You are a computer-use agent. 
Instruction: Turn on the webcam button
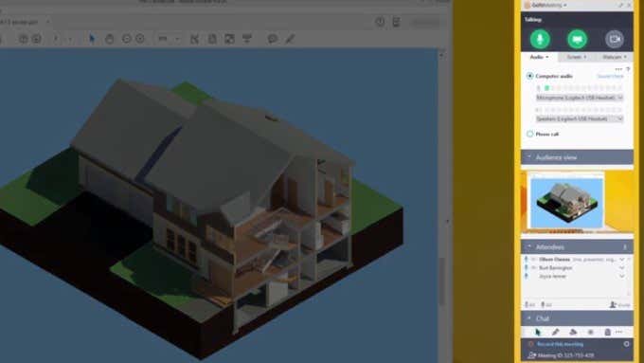coord(615,39)
